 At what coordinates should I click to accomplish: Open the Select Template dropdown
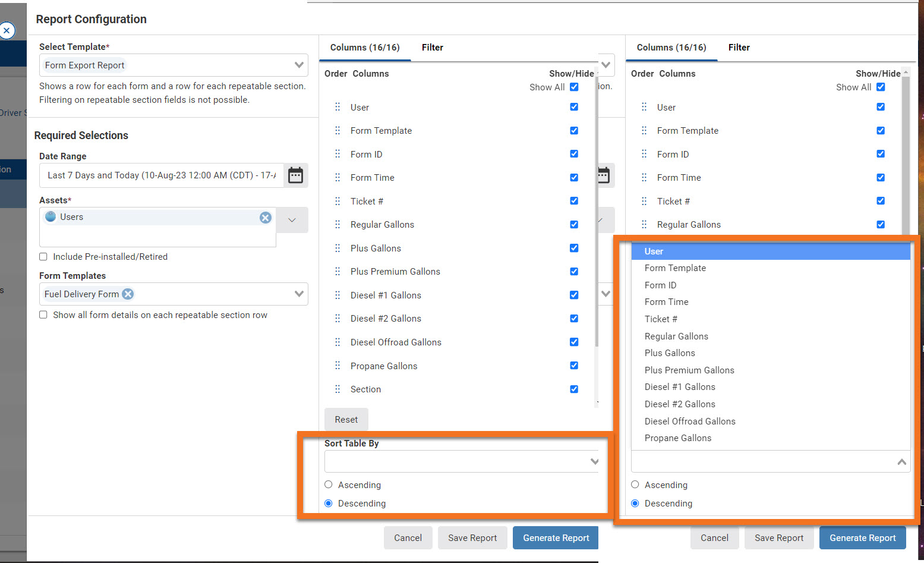click(299, 65)
